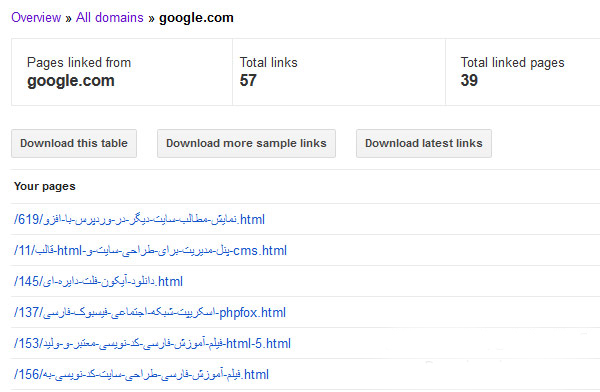Screen dimensions: 600x392
Task: Click Download more sample links button
Action: click(x=246, y=144)
